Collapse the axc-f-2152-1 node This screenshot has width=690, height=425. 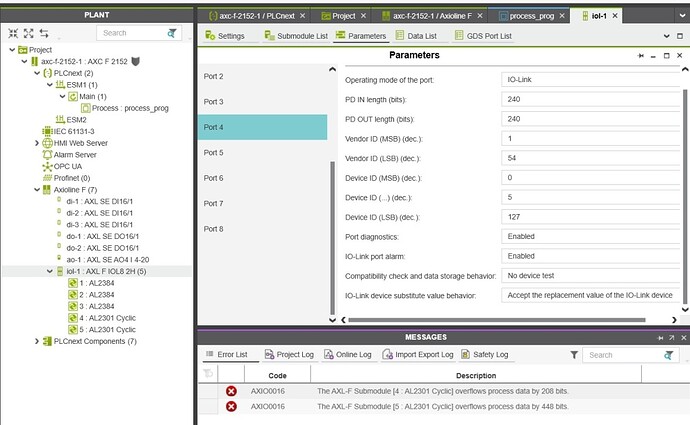click(x=25, y=61)
